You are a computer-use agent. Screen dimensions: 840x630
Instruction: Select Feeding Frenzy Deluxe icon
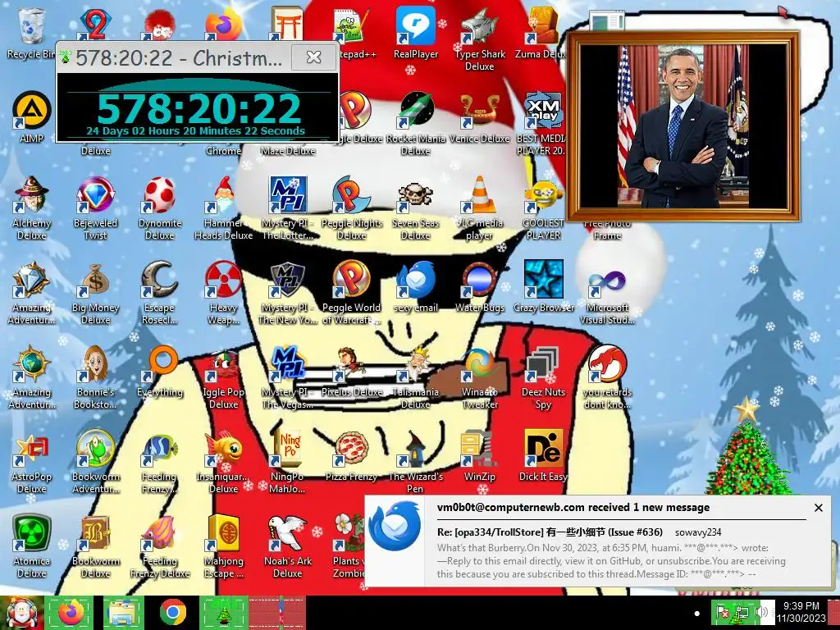pos(160,533)
